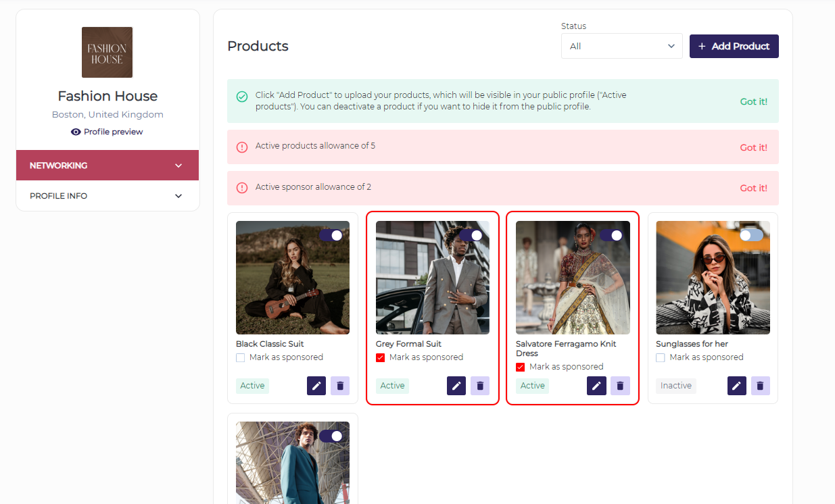Open the Profile preview link

coord(108,132)
